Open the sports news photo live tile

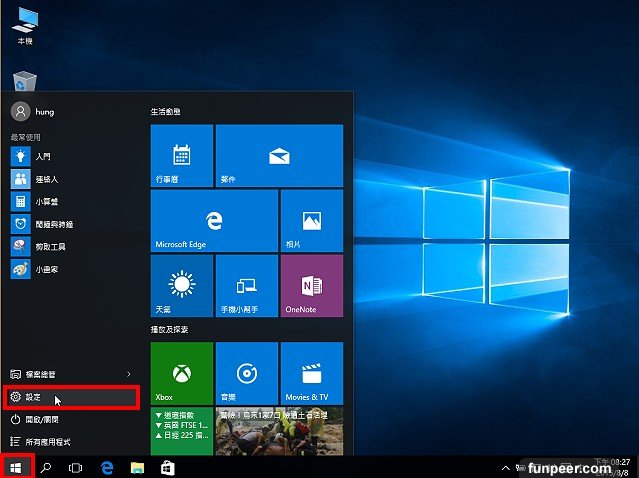click(279, 431)
